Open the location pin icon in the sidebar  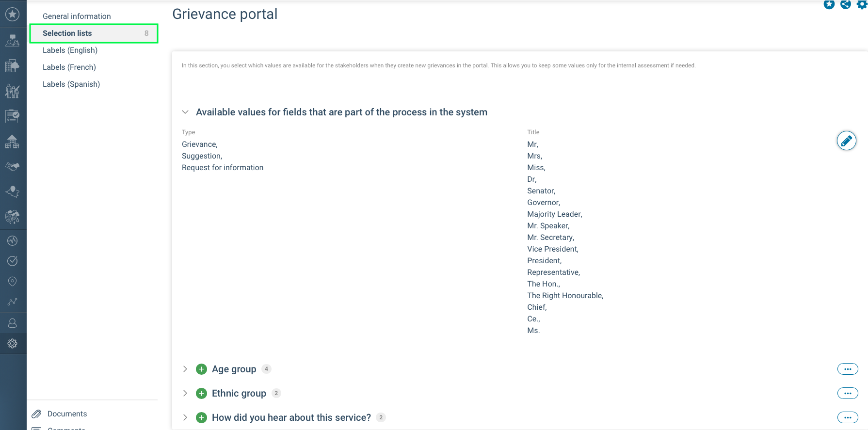click(x=12, y=281)
